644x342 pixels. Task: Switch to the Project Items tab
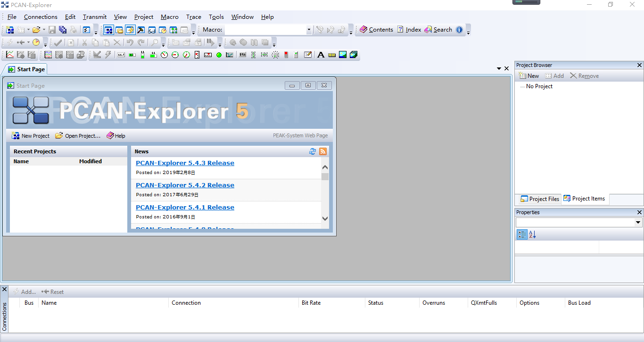(585, 199)
